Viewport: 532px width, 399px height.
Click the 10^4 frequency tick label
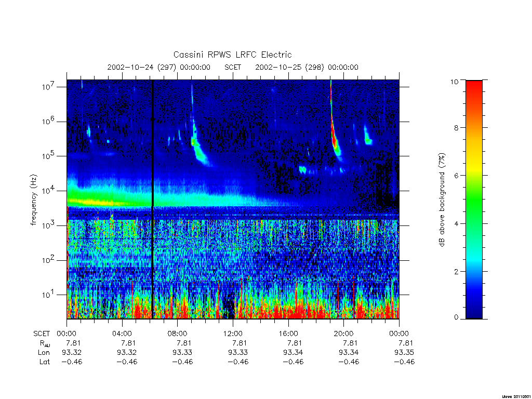pos(49,191)
